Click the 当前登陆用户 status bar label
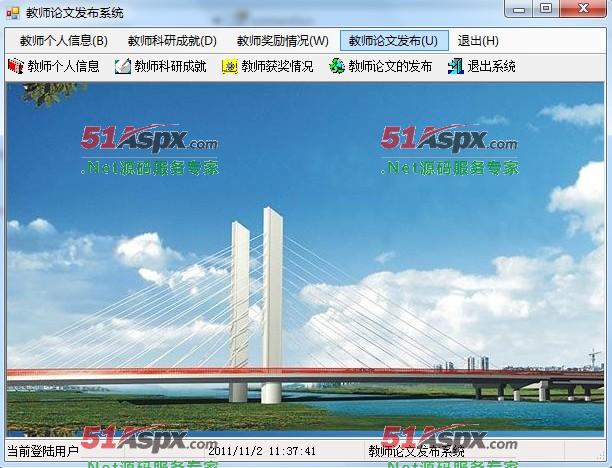Screen dimensions: 612x468 click(x=43, y=452)
